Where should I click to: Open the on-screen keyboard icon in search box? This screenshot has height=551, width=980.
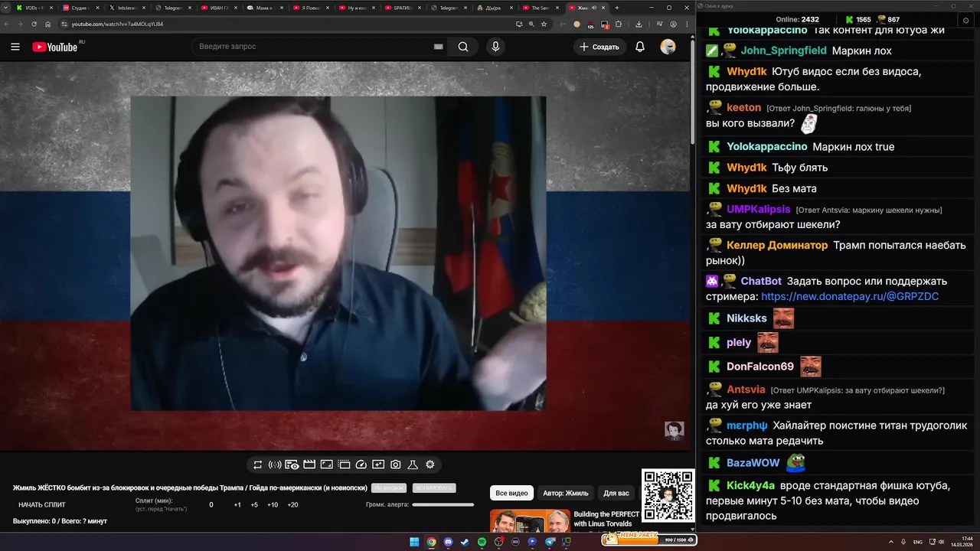(x=438, y=47)
